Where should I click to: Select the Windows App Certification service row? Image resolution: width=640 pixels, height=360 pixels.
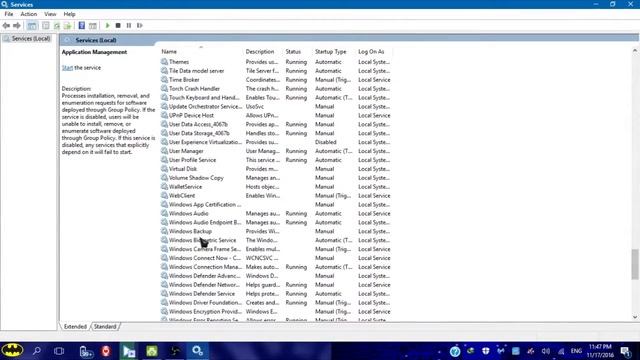(x=276, y=204)
